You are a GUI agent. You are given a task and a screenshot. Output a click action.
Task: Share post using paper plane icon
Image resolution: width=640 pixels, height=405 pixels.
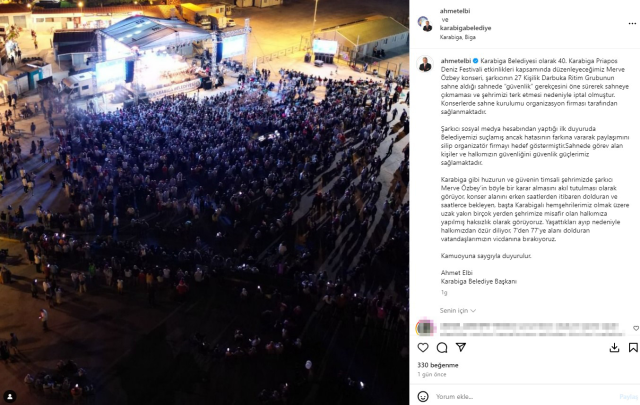(461, 347)
